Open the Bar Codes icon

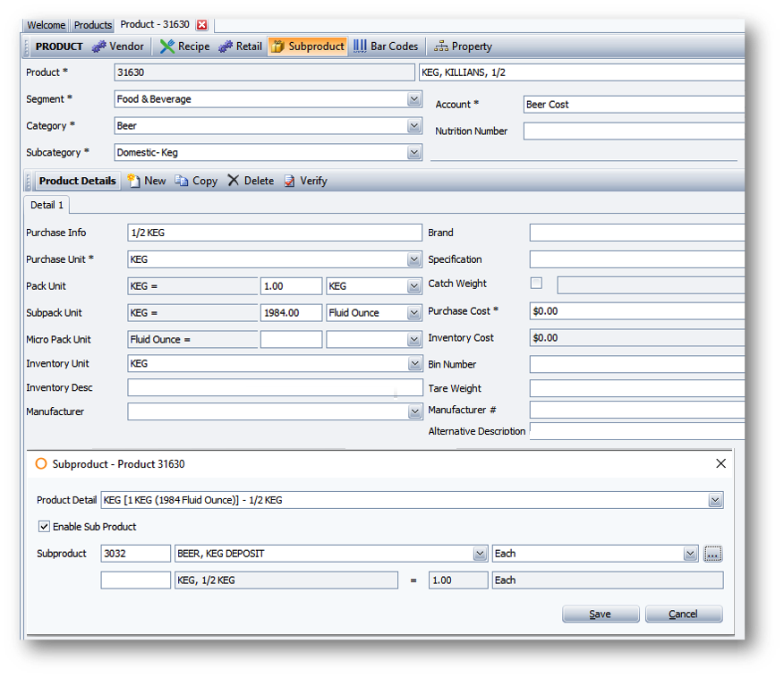pyautogui.click(x=360, y=47)
